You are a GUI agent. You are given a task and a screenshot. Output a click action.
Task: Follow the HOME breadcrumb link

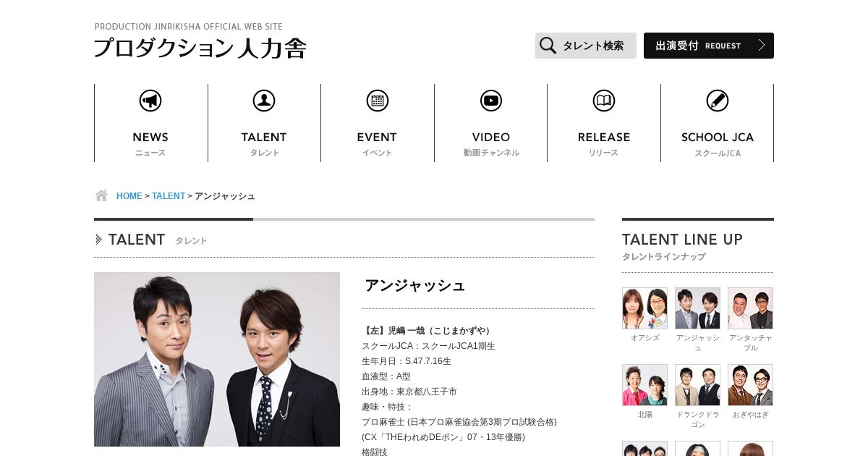(129, 196)
